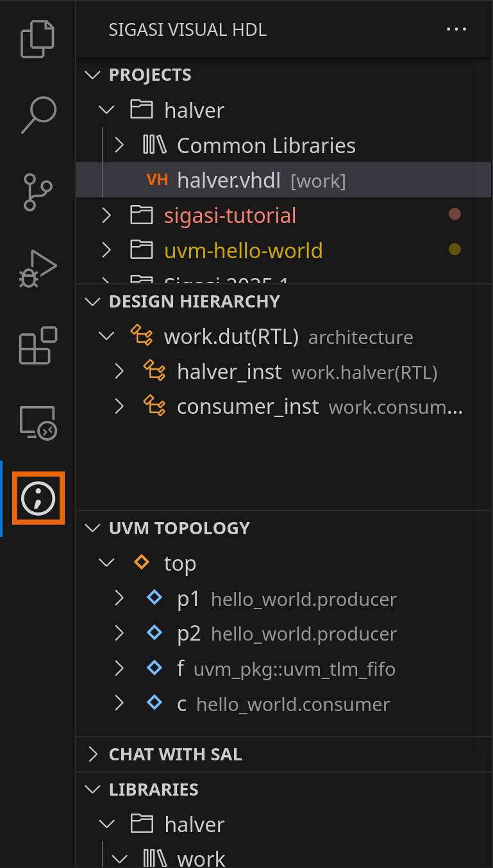Expand the f uvm_tlm_fifo node
The width and height of the screenshot is (493, 868).
point(119,668)
